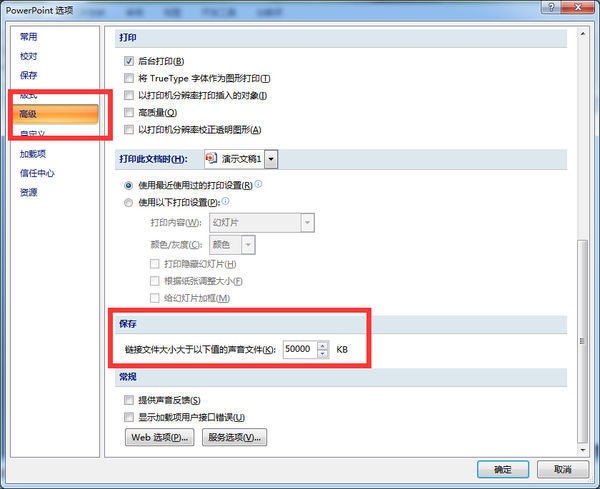The width and height of the screenshot is (600, 489).
Task: Switch to 校对 category in sidebar
Action: tap(28, 56)
